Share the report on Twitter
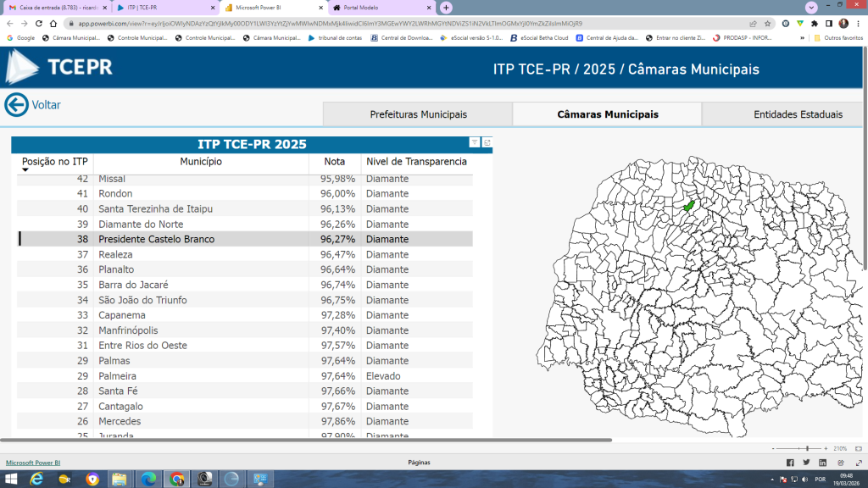Screen dimensions: 868x488 pyautogui.click(x=806, y=463)
